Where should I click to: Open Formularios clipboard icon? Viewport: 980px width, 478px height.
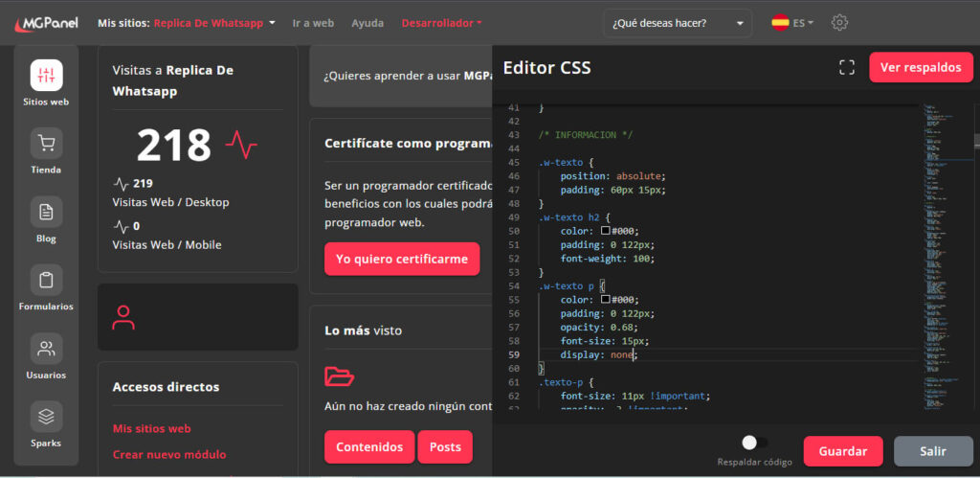pos(46,280)
